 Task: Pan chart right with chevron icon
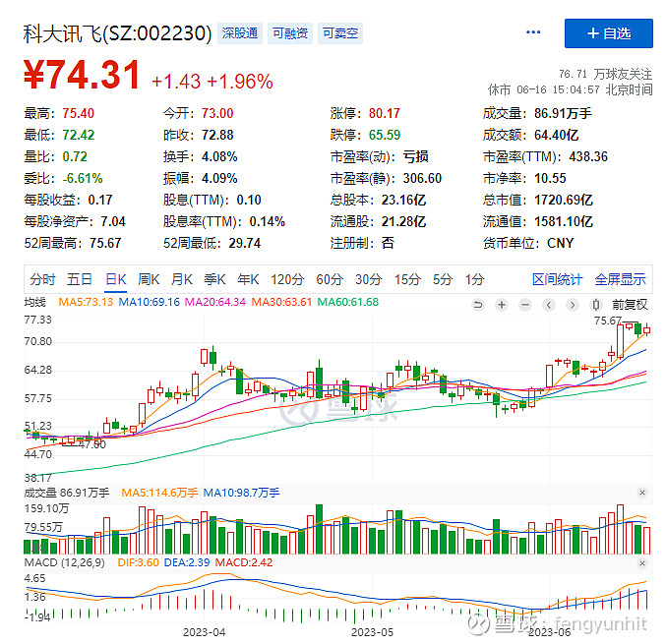573,305
